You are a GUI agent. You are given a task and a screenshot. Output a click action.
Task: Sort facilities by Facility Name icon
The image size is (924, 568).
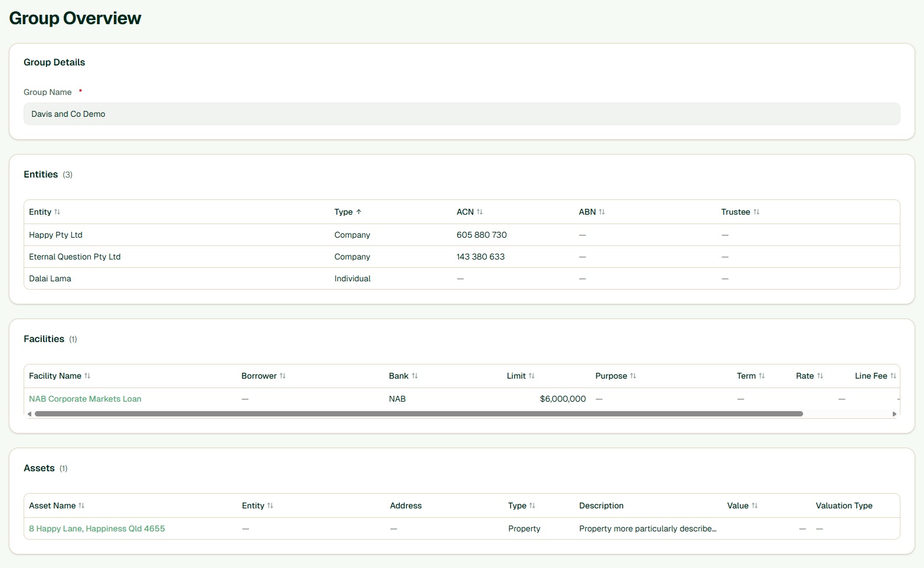tap(87, 376)
